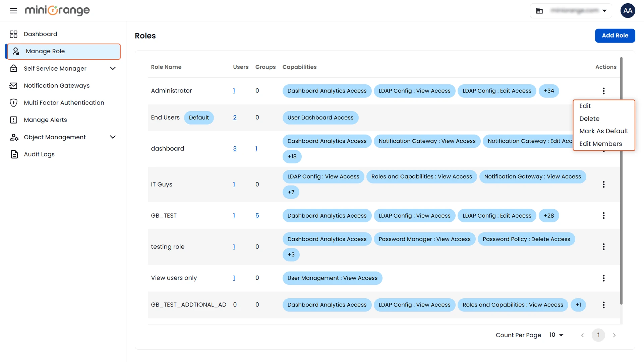
Task: Select Mark As Default from menu
Action: [x=603, y=131]
